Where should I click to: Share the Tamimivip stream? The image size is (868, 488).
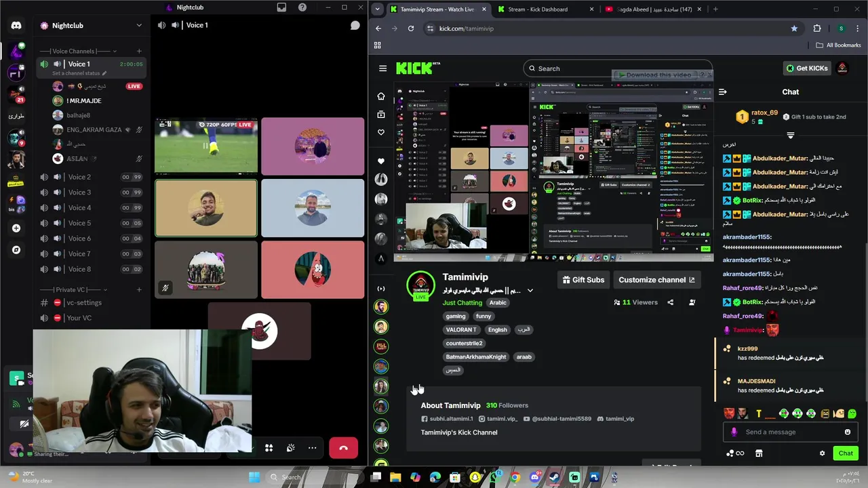tap(671, 302)
